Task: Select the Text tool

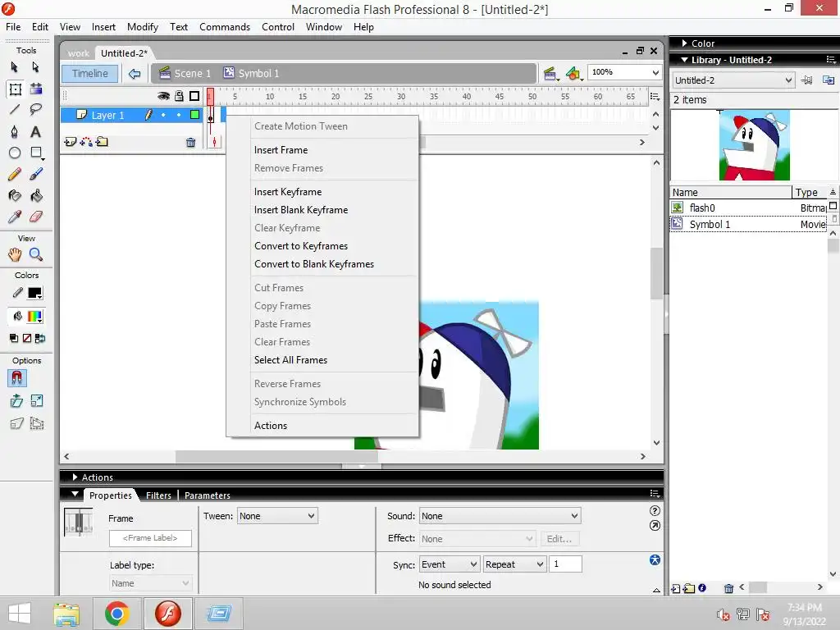Action: 35,131
